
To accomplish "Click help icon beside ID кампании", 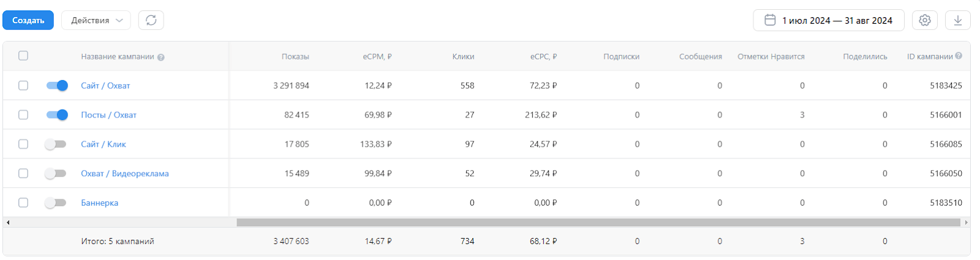I will (959, 56).
